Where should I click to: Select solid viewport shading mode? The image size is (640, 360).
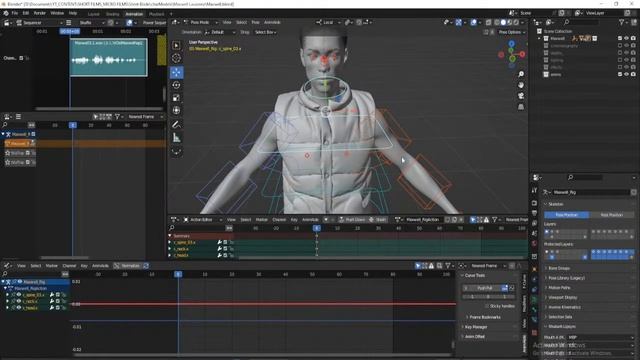click(x=503, y=22)
